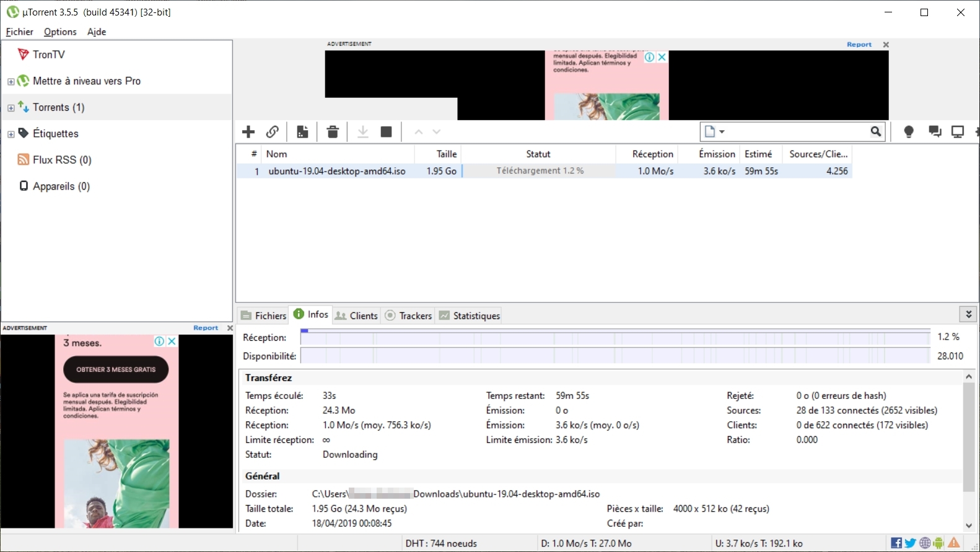Screen dimensions: 980x552
Task: Move torrent down in queue
Action: [437, 132]
